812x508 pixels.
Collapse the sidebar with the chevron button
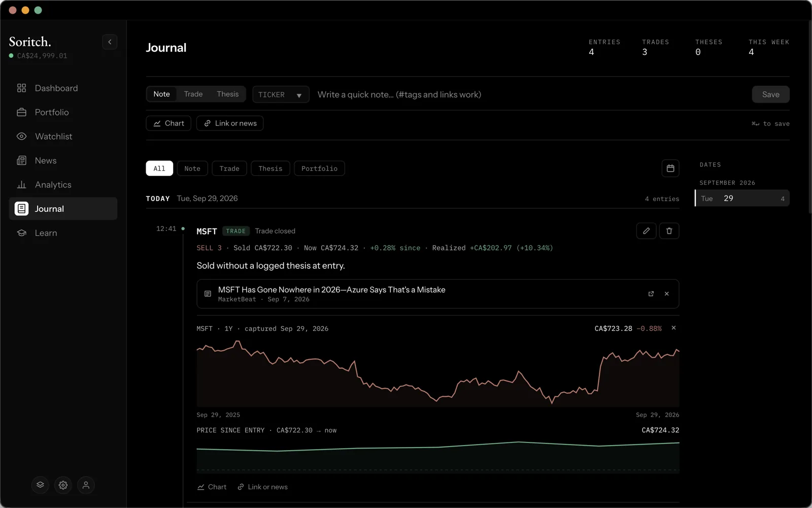(110, 42)
